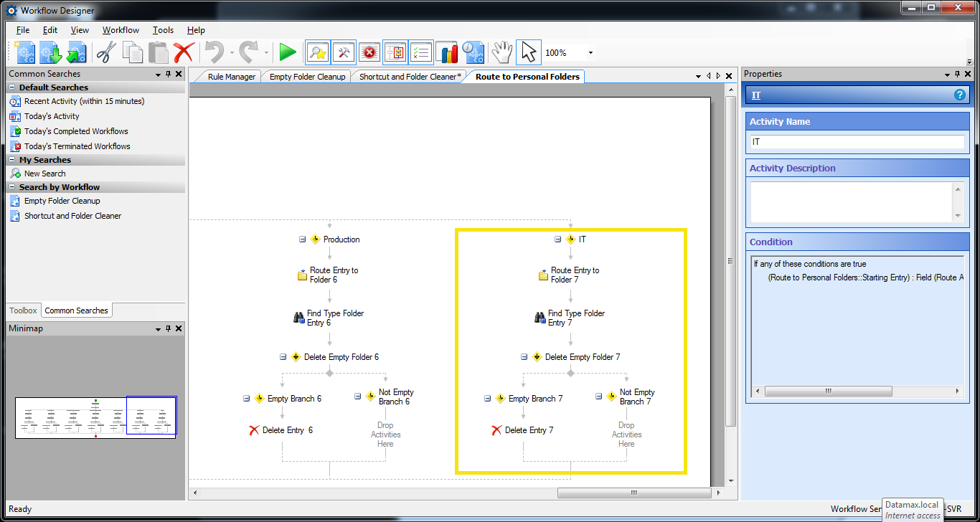Click the Undo arrow icon
The image size is (980, 522).
pyautogui.click(x=214, y=52)
